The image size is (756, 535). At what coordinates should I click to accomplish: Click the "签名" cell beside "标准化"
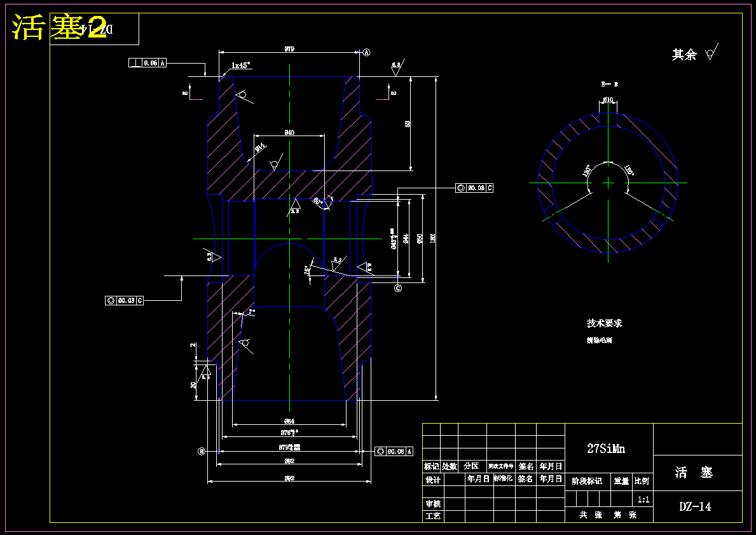[x=526, y=479]
